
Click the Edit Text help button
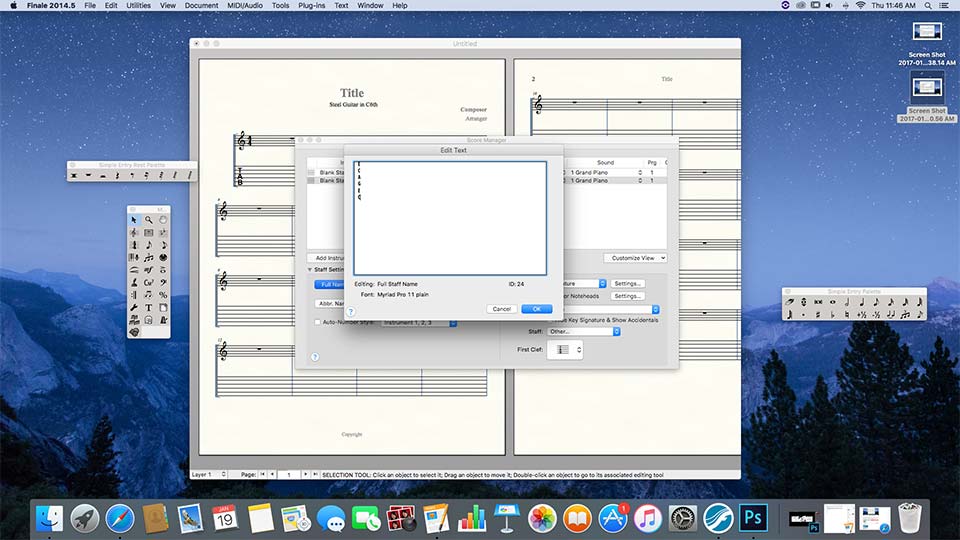click(x=351, y=312)
